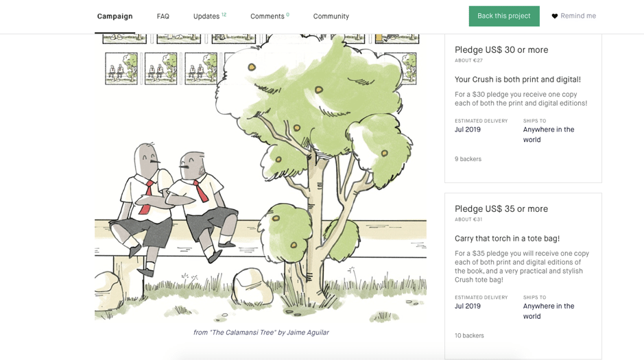The height and width of the screenshot is (360, 644).
Task: Click 'Your Crush is both print and digital!' title
Action: click(x=518, y=80)
